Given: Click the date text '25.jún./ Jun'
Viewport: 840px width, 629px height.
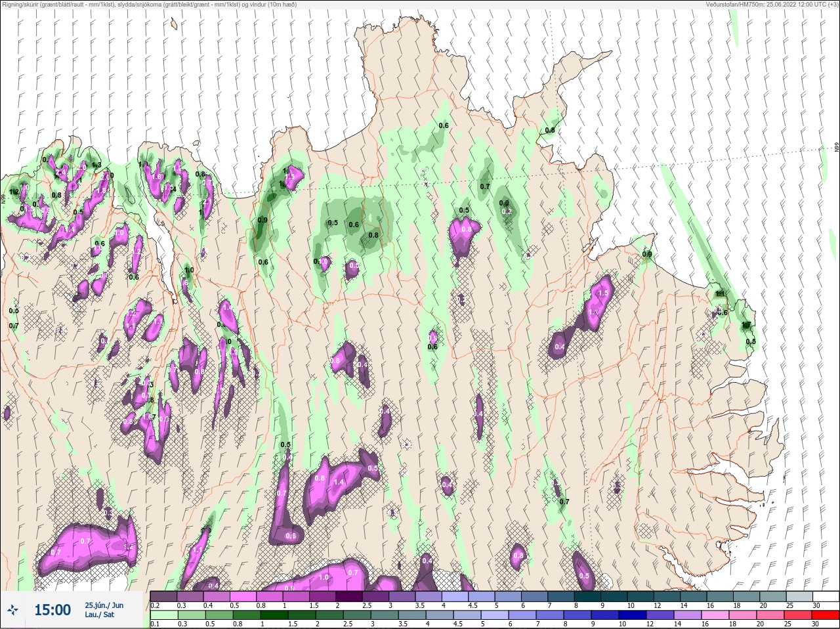Looking at the screenshot, I should point(104,605).
